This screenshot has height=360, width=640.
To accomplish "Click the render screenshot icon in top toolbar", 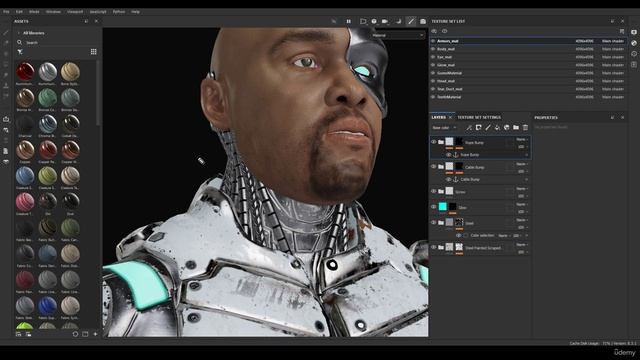I will (423, 21).
